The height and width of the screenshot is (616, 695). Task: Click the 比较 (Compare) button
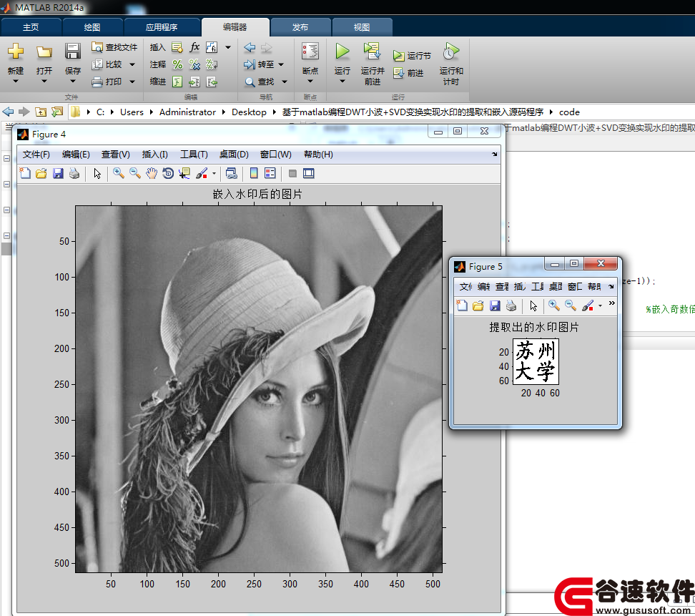(x=107, y=64)
